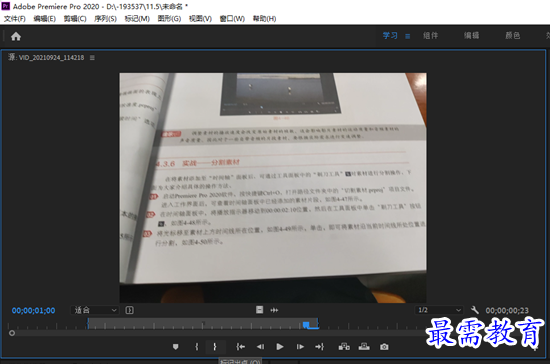Open the 编辑(E) menu
The width and height of the screenshot is (550, 364).
point(45,19)
